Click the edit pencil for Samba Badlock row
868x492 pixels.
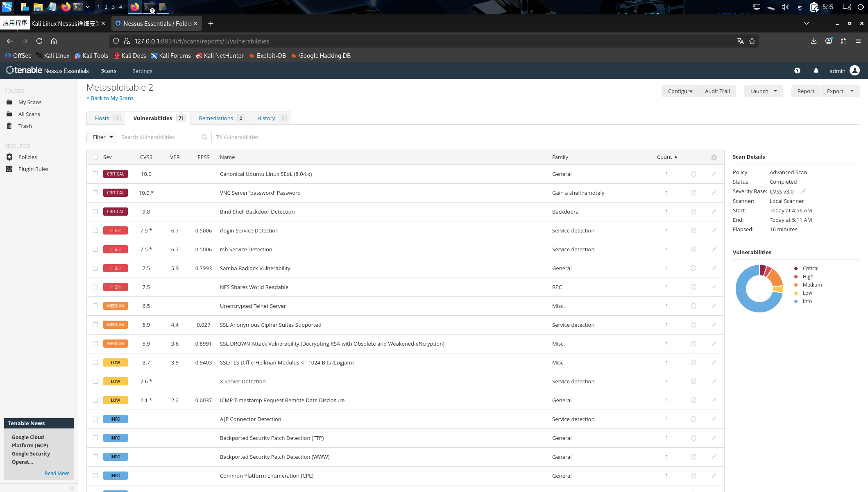pyautogui.click(x=714, y=268)
